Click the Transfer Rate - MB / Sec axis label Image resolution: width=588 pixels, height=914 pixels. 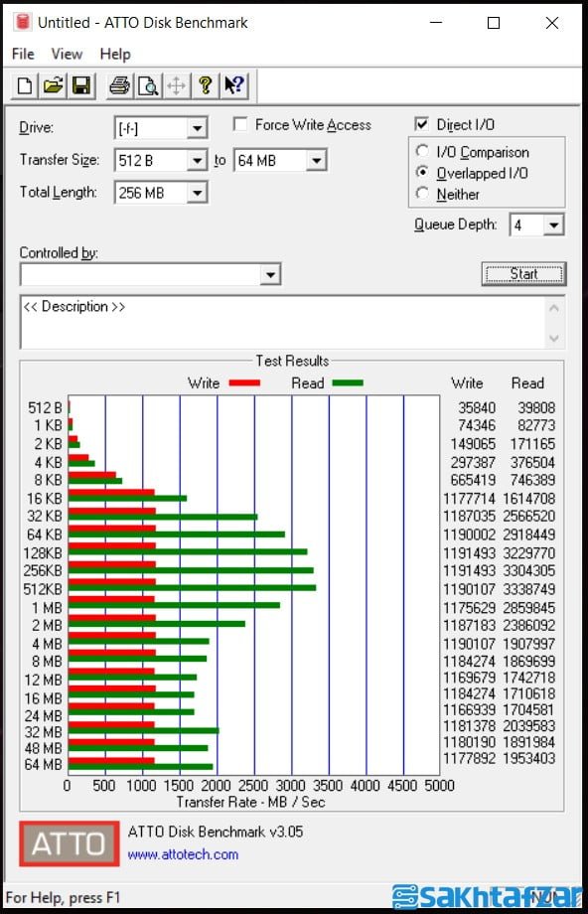pyautogui.click(x=250, y=802)
